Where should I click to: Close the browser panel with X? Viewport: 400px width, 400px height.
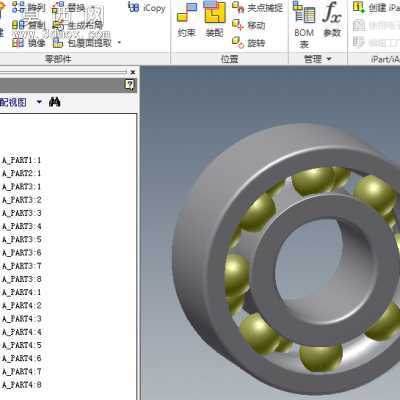click(133, 72)
